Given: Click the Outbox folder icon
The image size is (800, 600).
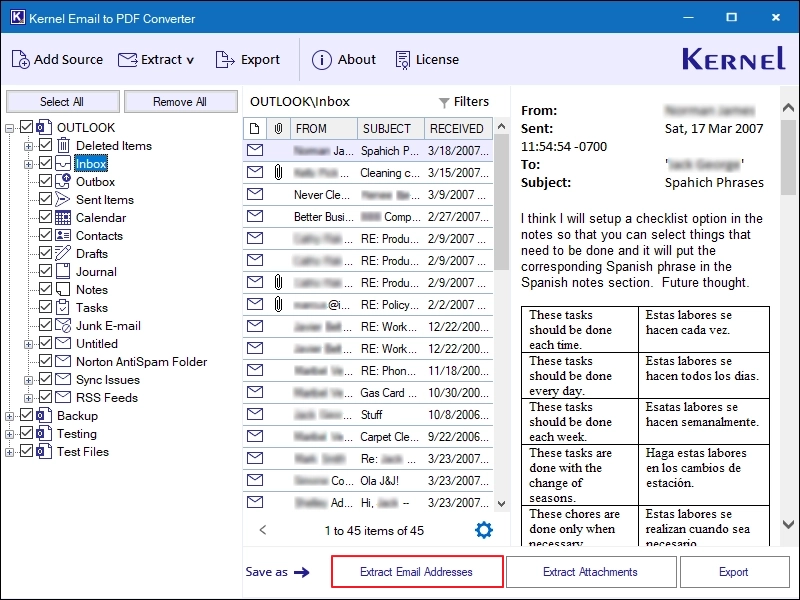Looking at the screenshot, I should tap(63, 182).
